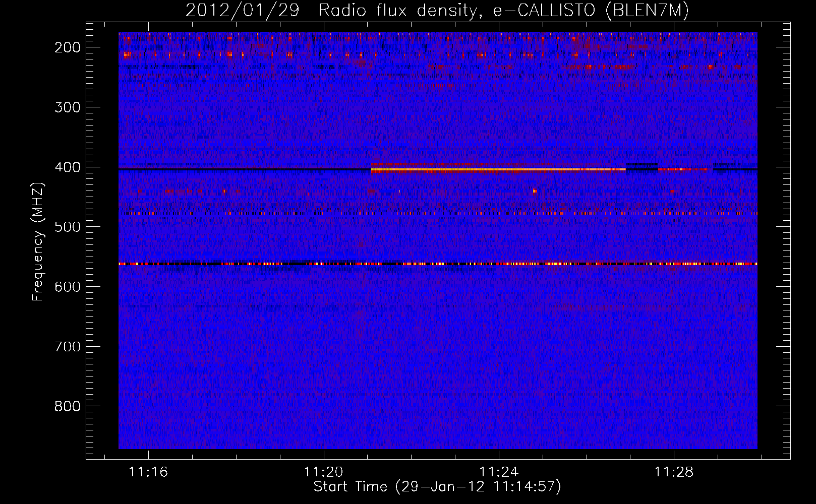Click the 11:24 time tick label
Image resolution: width=816 pixels, height=504 pixels.
499,472
